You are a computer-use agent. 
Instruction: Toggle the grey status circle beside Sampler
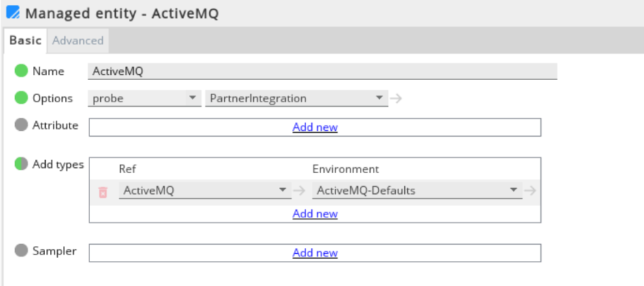pos(21,250)
